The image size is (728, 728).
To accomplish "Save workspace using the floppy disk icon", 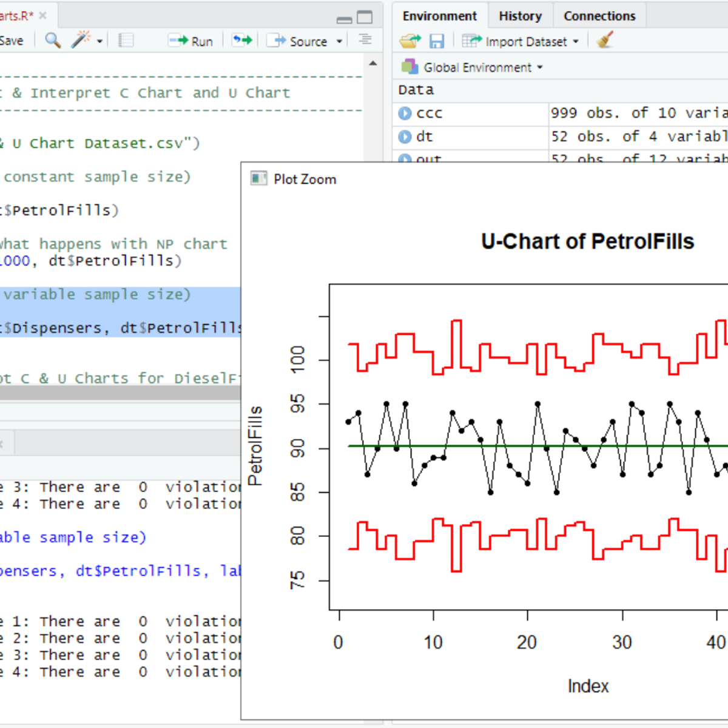I will pyautogui.click(x=437, y=41).
